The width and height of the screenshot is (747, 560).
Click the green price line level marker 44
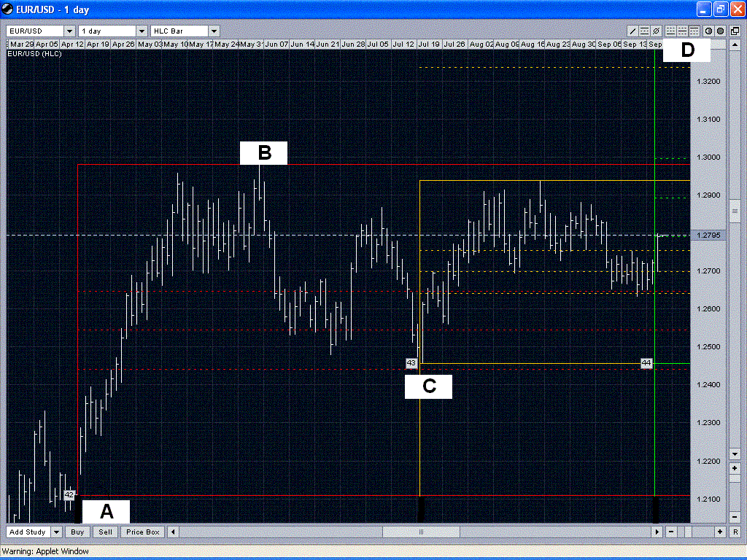point(646,362)
